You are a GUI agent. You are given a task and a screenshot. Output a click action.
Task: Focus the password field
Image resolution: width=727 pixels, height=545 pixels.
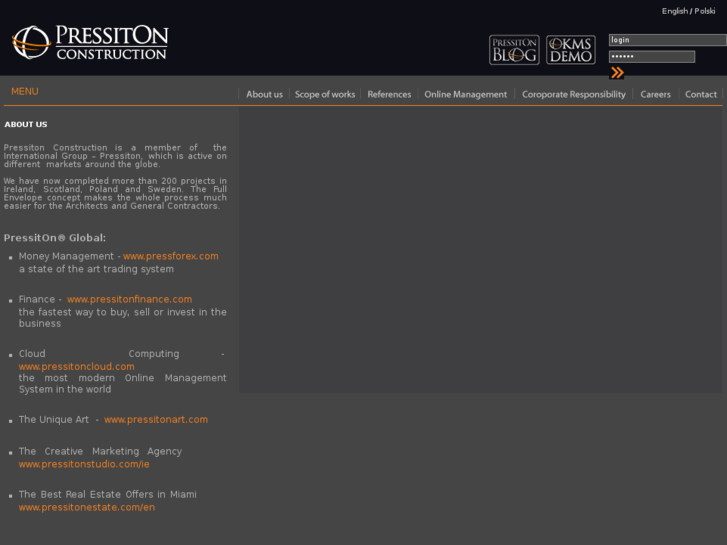(652, 57)
